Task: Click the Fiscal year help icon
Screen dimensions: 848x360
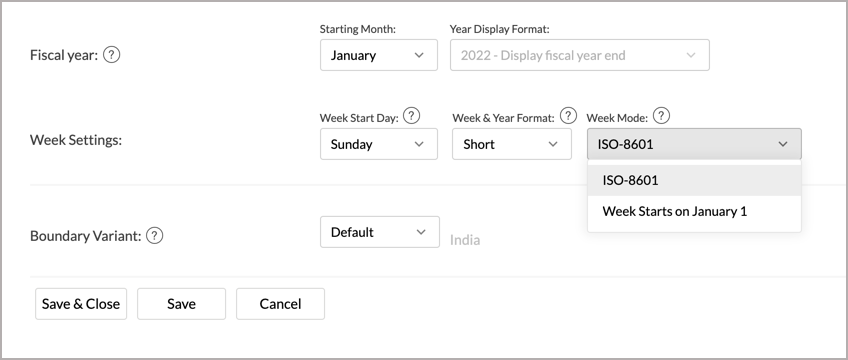Action: tap(111, 55)
